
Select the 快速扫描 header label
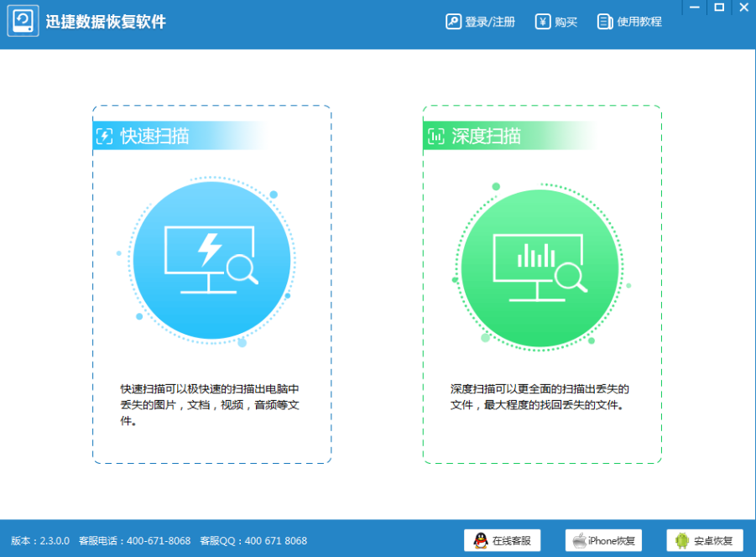154,137
